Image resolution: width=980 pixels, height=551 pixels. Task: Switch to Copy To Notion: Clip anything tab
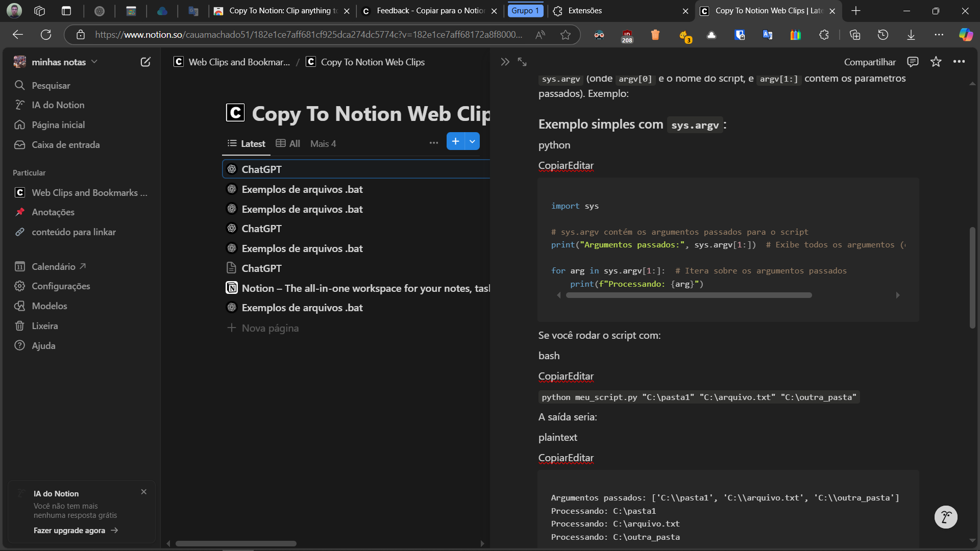pos(282,11)
